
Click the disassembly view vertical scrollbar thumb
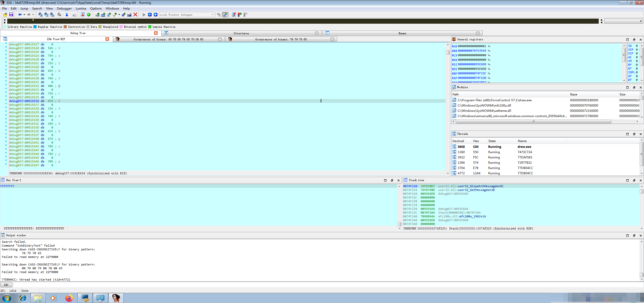pos(448,52)
